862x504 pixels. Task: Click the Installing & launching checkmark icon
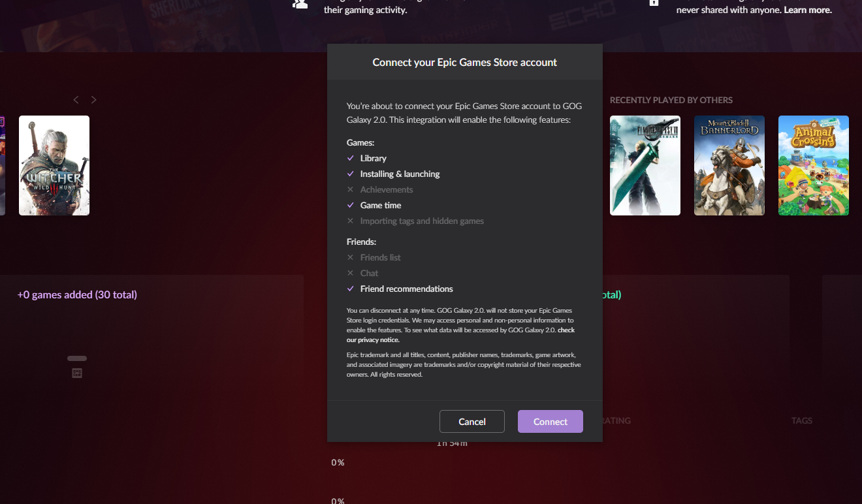pos(350,174)
